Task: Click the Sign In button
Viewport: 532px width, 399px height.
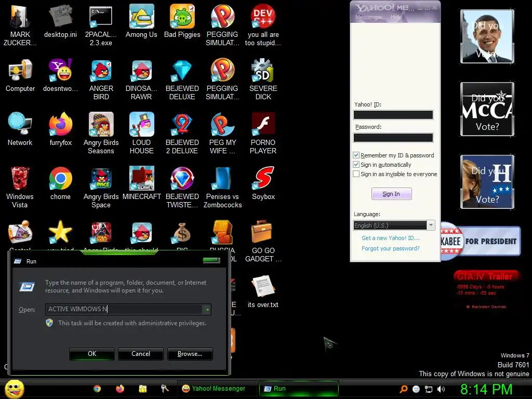Action: [392, 194]
